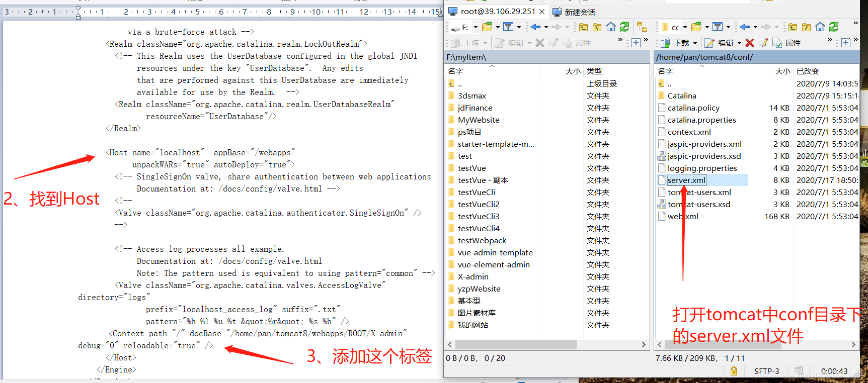Delete selected remote file with red X
868x383 pixels.
[750, 43]
